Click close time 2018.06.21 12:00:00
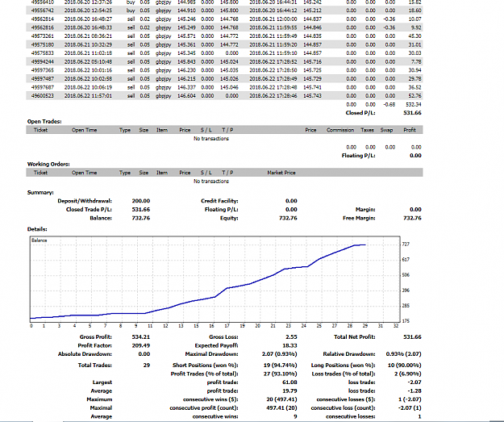504x422 pixels. click(273, 19)
